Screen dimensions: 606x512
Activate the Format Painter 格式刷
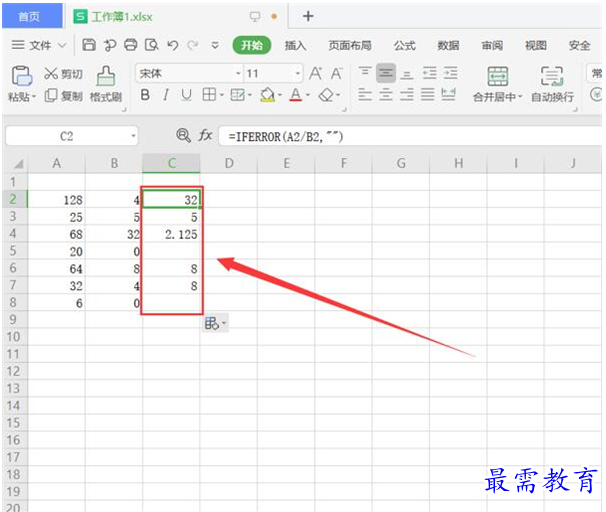106,84
